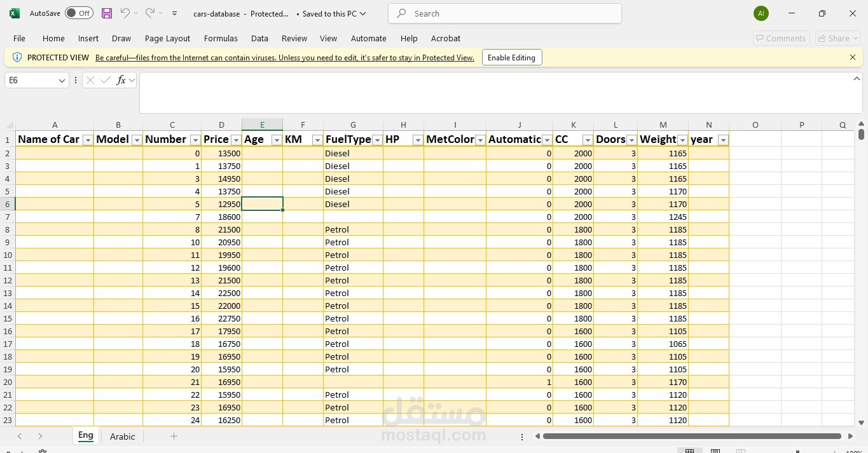Open the Insert Function (fx) icon

pyautogui.click(x=120, y=80)
